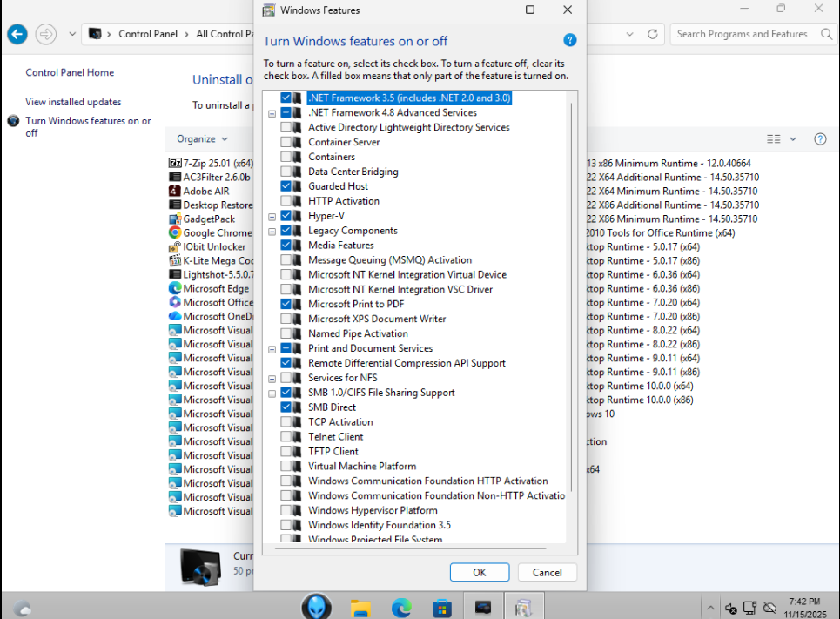The height and width of the screenshot is (619, 840).
Task: Uncheck the Microsoft Print to PDF checkbox
Action: [286, 305]
